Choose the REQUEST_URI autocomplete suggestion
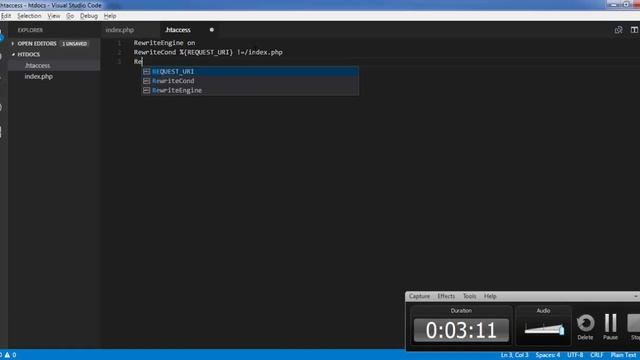This screenshot has height=360, width=640. point(250,71)
